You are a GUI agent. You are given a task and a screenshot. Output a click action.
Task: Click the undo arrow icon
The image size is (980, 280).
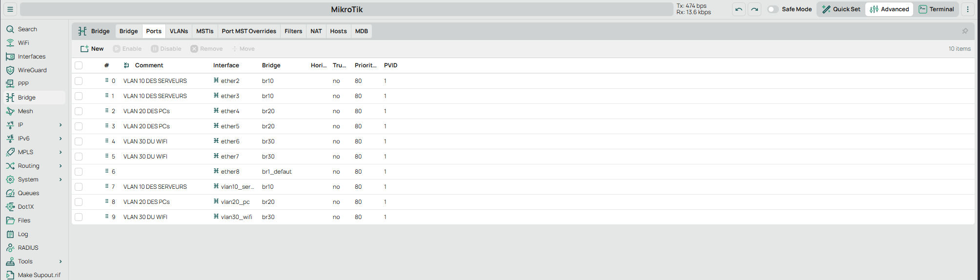pos(739,9)
